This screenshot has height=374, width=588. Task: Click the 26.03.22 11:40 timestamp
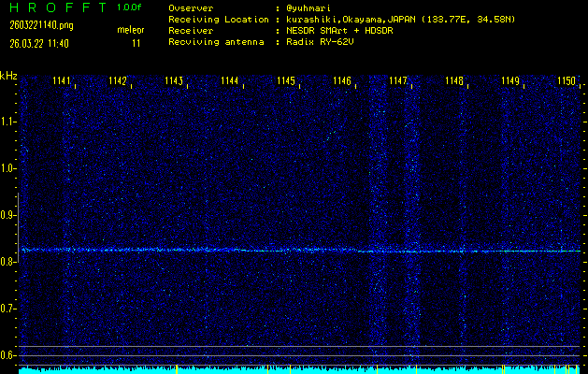point(40,43)
